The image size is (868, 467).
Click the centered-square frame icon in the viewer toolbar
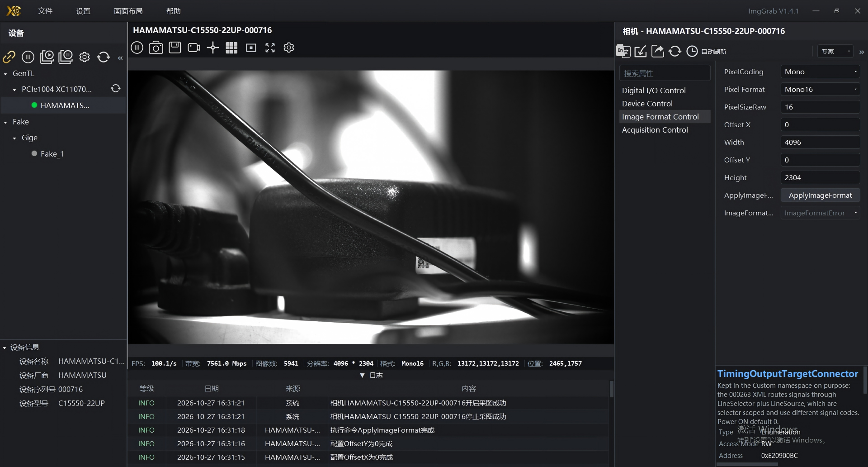[251, 48]
